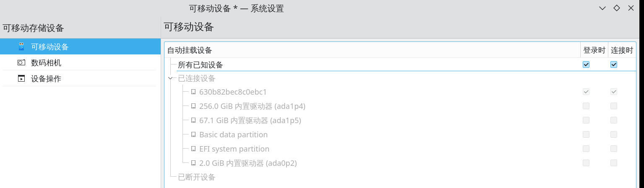The width and height of the screenshot is (644, 188).
Task: Click the digital camera icon in sidebar
Action: click(21, 63)
